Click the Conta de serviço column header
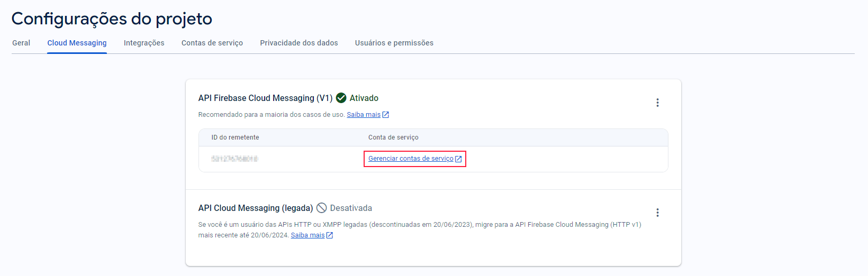This screenshot has width=868, height=276. (x=393, y=137)
